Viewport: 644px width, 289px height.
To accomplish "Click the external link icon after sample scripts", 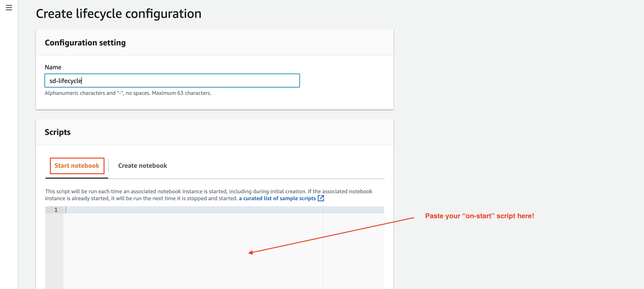I will [x=321, y=198].
